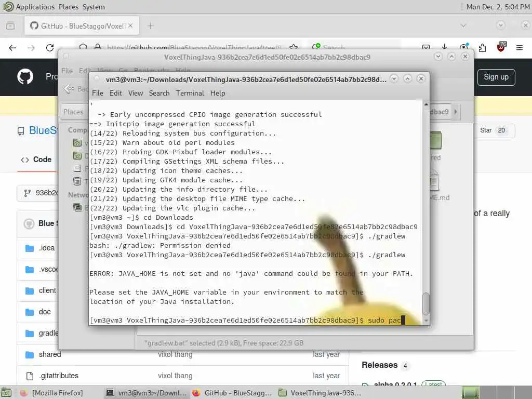Close the GitHub BlueStaggo tab
This screenshot has width=532, height=399.
[130, 26]
